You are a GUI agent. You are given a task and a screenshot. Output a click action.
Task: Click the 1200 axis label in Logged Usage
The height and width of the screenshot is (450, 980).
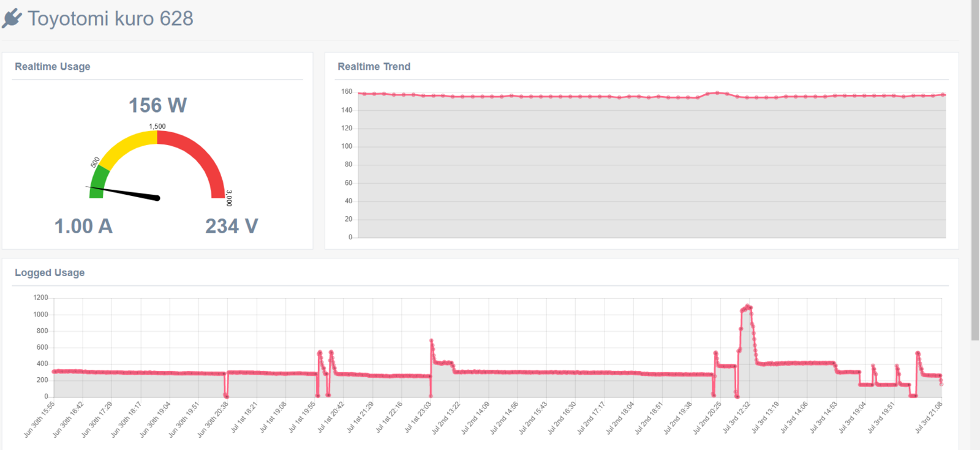pos(40,298)
